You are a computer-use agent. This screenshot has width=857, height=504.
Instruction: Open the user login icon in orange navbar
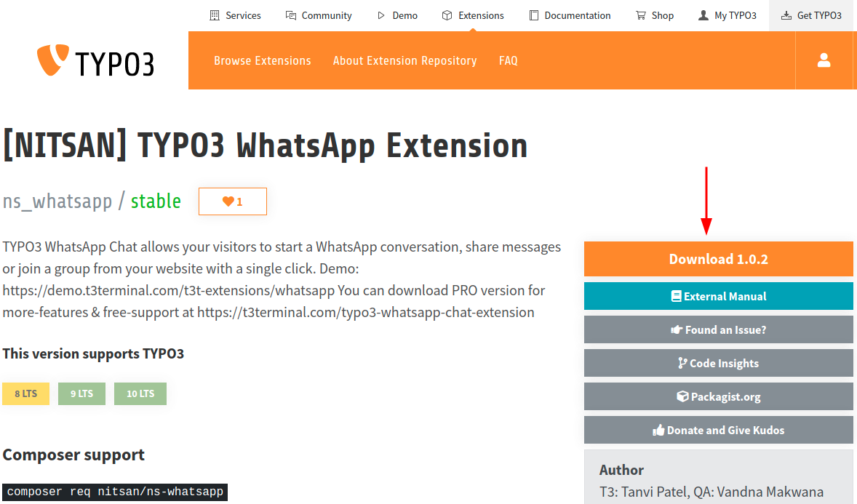coord(824,60)
